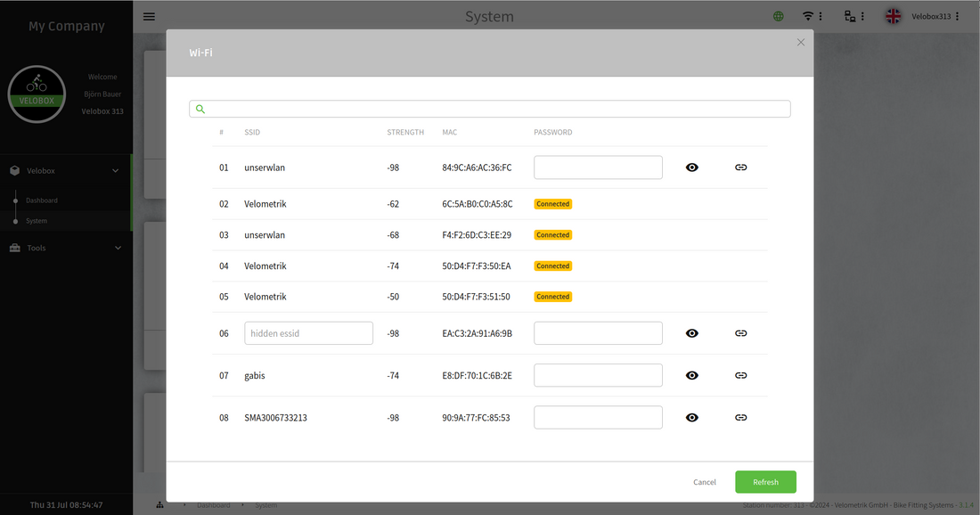This screenshot has height=515, width=980.
Task: Click the link icon for SMA3006733213
Action: pos(740,417)
